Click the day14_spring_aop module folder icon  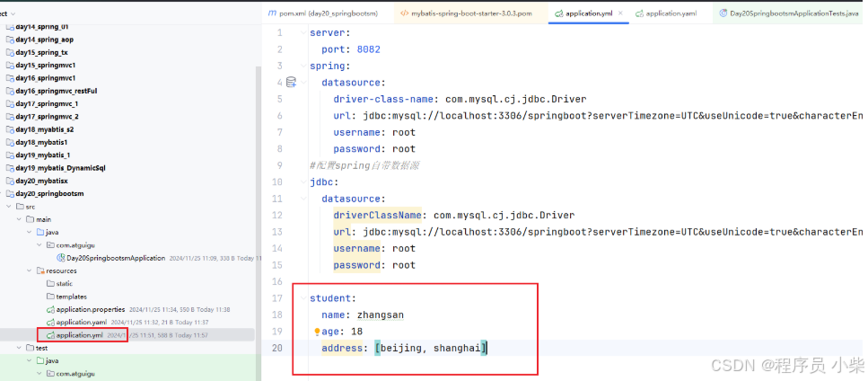click(9, 40)
